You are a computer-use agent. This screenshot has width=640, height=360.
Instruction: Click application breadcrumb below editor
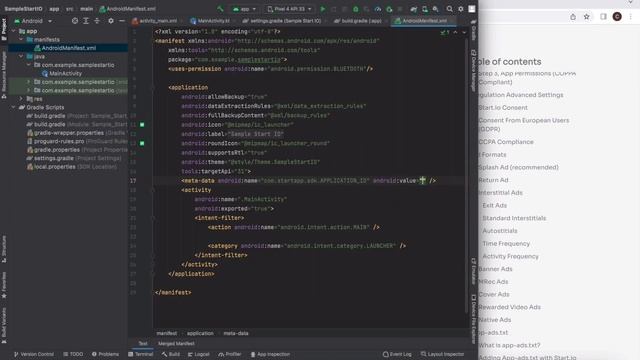coord(200,333)
